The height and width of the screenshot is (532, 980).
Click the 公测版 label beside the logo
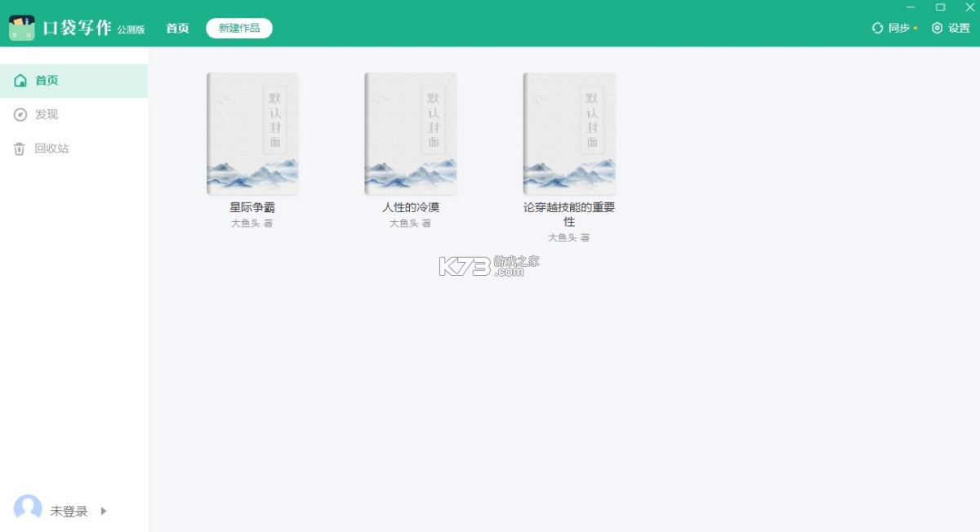[x=131, y=30]
